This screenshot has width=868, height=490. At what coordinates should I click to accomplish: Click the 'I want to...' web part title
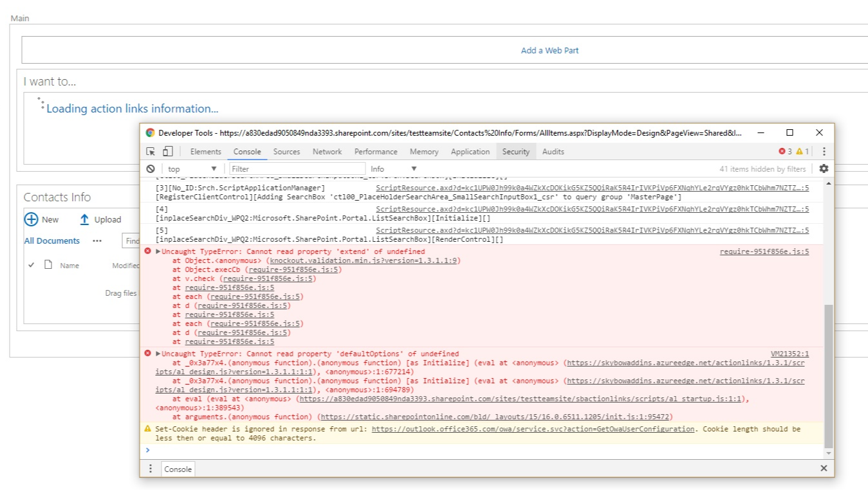tap(50, 82)
